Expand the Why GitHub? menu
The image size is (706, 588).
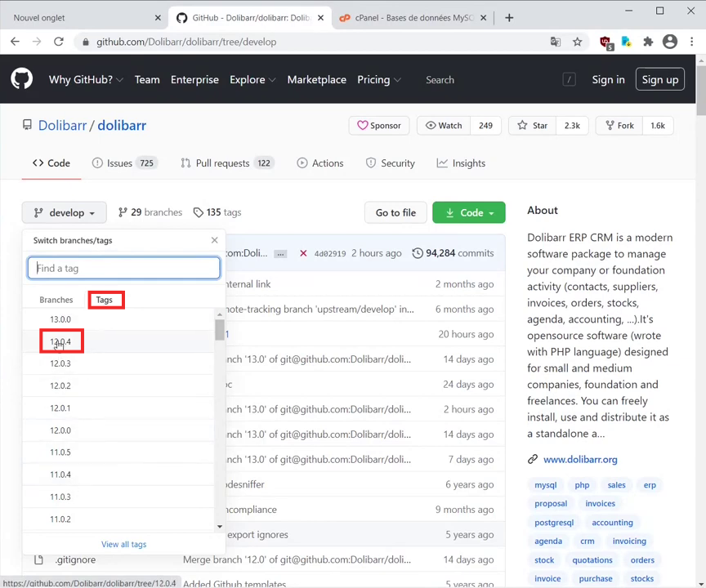(x=85, y=79)
